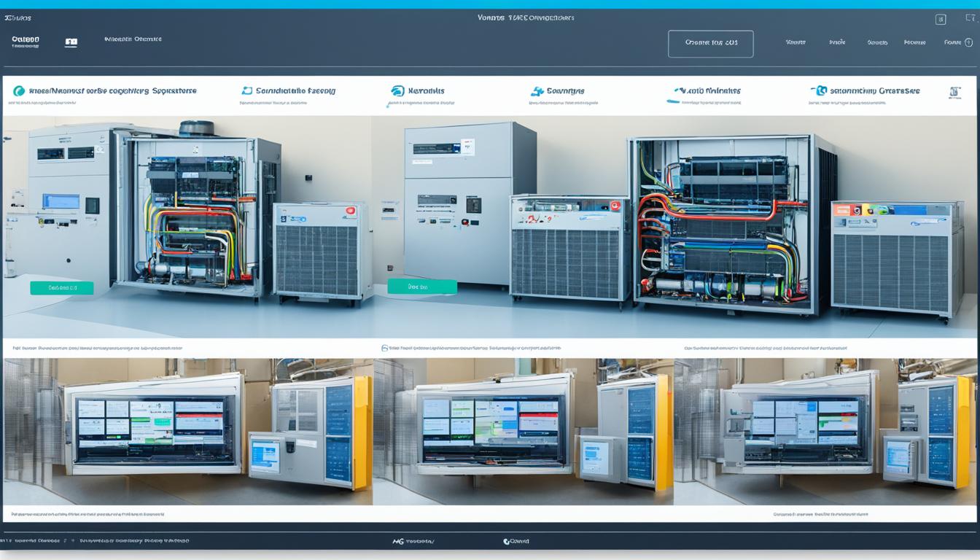Screen dimensions: 980x560
Task: Select the circled feature icon above the first column heading
Action: (19, 90)
